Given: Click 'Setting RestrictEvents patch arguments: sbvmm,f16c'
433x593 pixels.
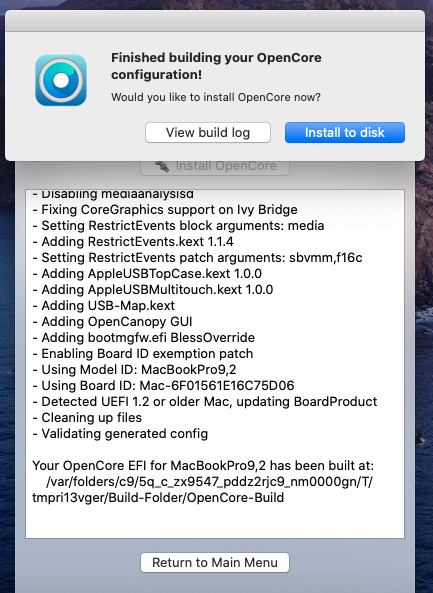Looking at the screenshot, I should (197, 258).
